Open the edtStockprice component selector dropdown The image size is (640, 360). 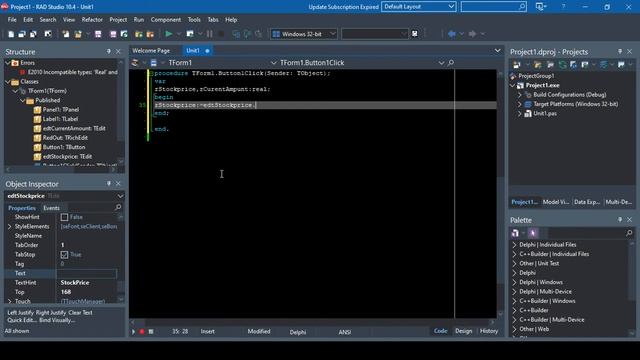(x=120, y=196)
